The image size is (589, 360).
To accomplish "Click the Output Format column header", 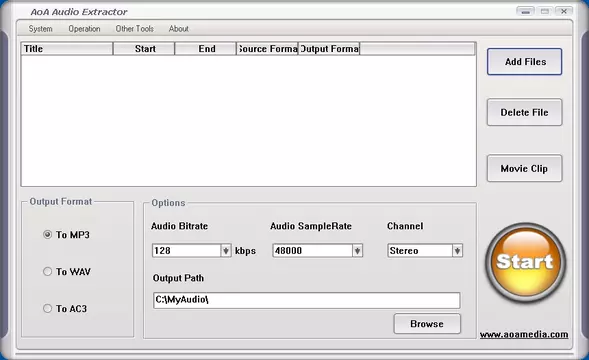I will 329,49.
